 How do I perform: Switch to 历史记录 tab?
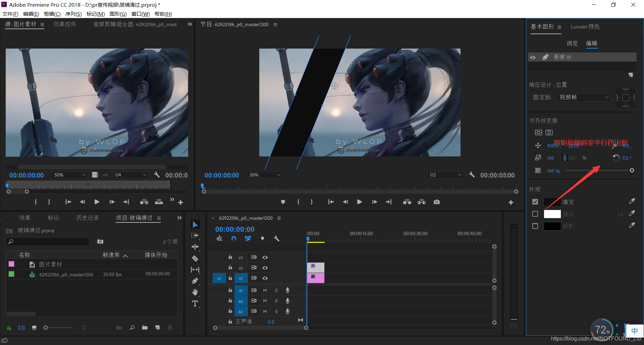(x=88, y=218)
